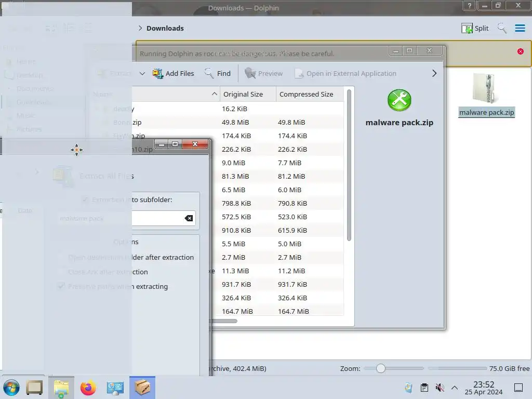
Task: Open system settings icon on taskbar
Action: tap(115, 388)
